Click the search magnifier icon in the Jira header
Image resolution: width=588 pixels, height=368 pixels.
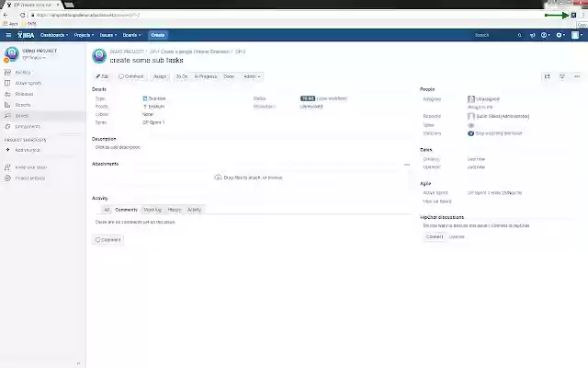(x=518, y=35)
